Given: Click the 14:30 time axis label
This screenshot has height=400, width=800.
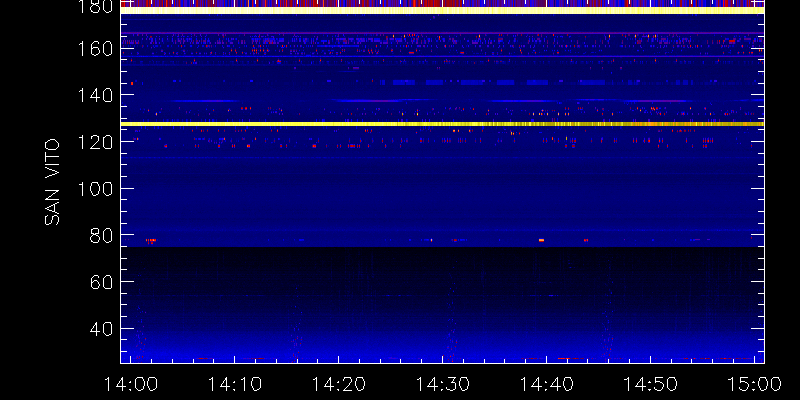Looking at the screenshot, I should click(x=442, y=384).
